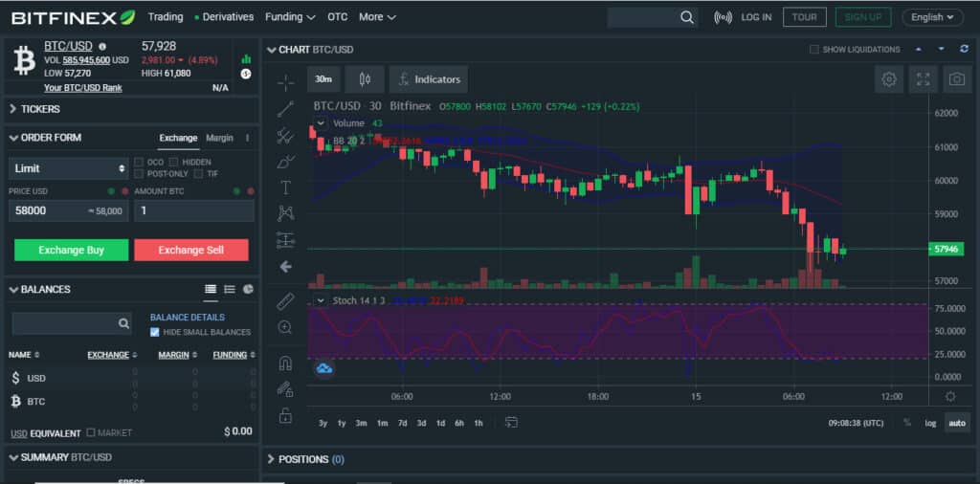Open the 30m interval selector
This screenshot has width=980, height=484.
pos(323,79)
